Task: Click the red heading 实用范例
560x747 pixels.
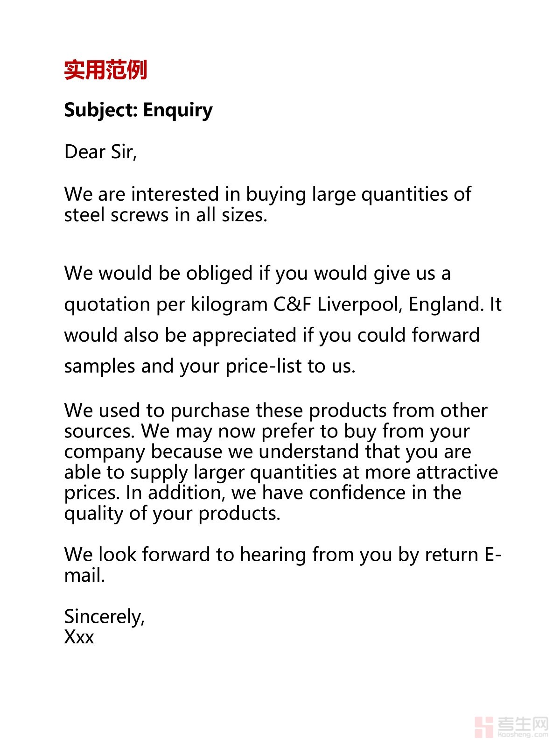Action: pos(105,70)
